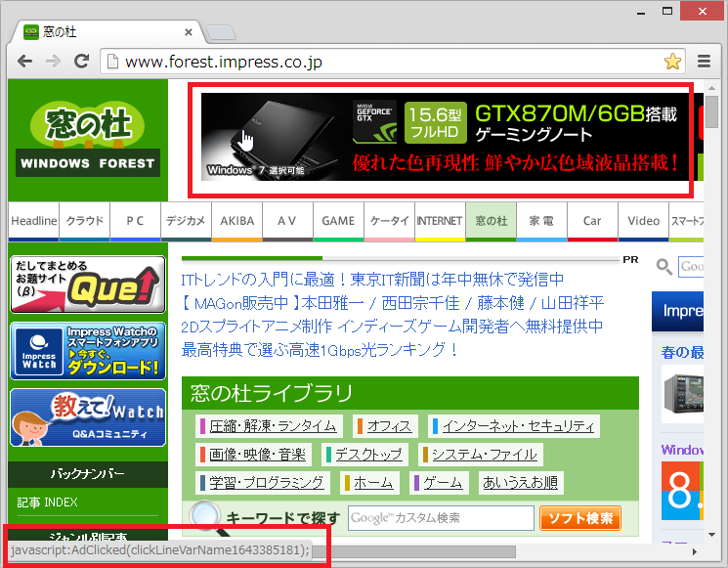Open the GAME navigation tab

[x=338, y=221]
